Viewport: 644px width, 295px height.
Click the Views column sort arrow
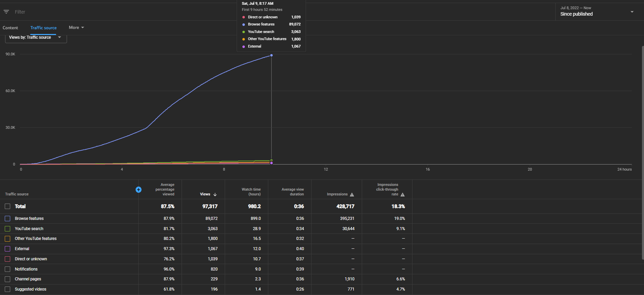point(215,194)
